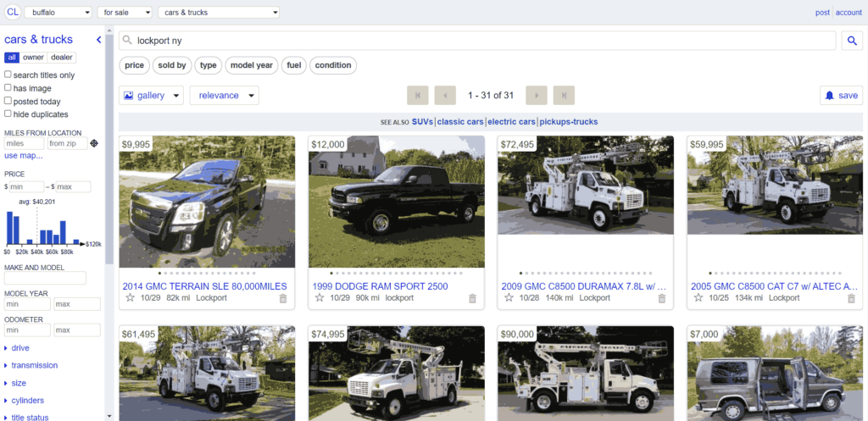Open the model year filter pill
This screenshot has width=868, height=421.
pyautogui.click(x=251, y=65)
